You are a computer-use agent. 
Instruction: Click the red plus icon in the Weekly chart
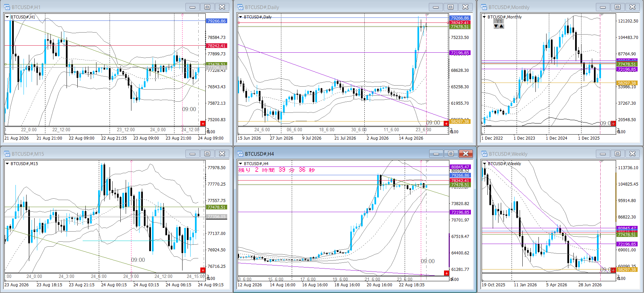[x=613, y=270]
